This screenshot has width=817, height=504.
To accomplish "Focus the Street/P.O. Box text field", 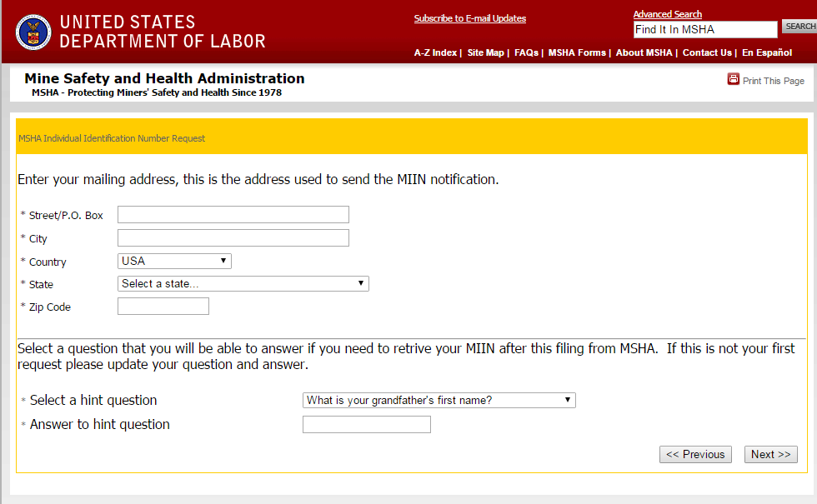I will coord(233,215).
